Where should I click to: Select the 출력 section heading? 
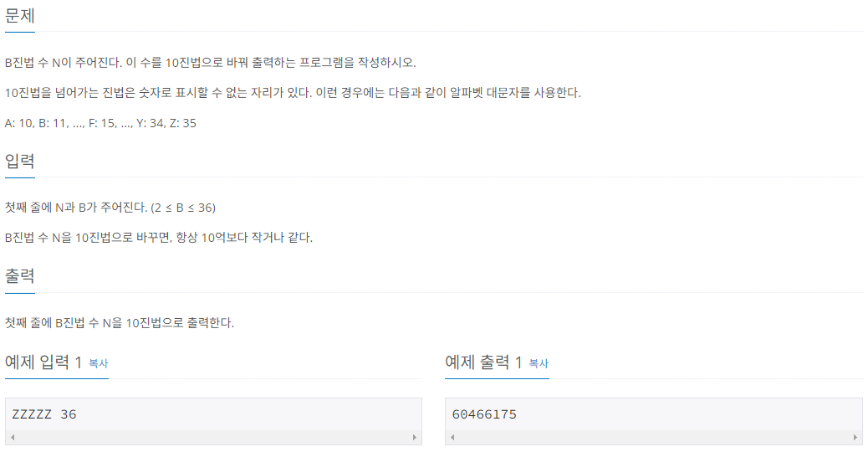(x=20, y=276)
